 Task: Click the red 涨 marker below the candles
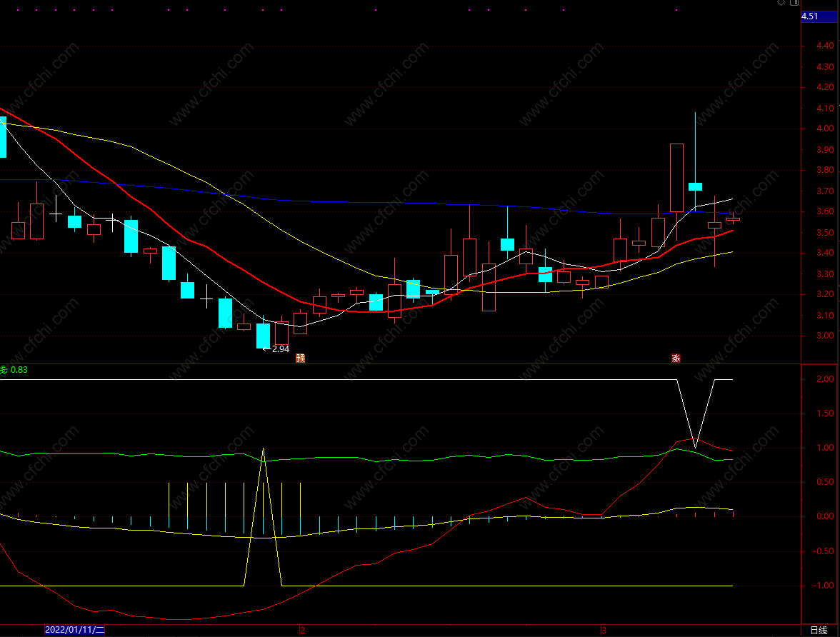tap(676, 358)
